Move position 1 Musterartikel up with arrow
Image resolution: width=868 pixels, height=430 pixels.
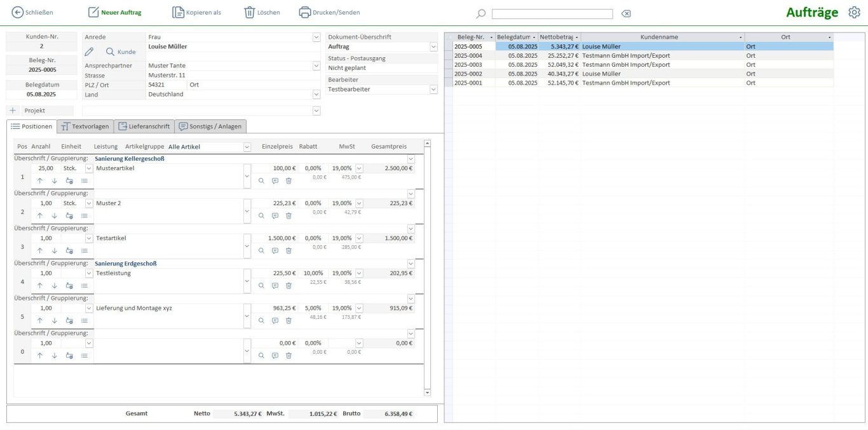tap(40, 181)
